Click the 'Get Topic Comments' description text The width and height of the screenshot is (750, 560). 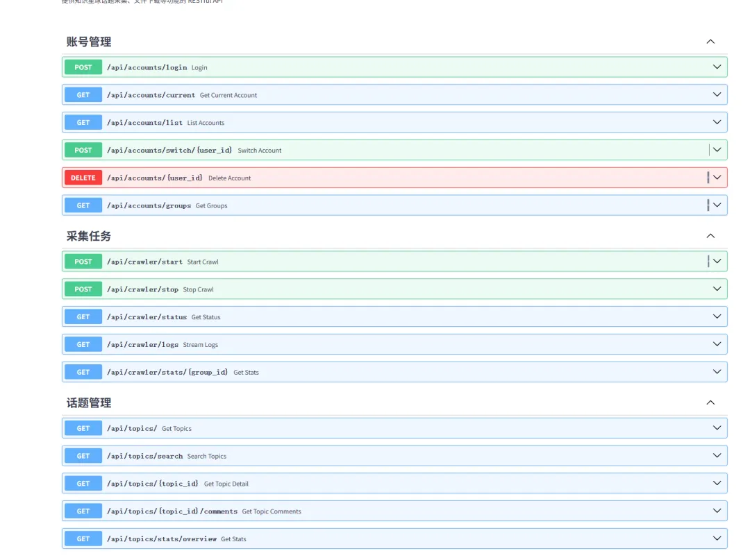(272, 511)
